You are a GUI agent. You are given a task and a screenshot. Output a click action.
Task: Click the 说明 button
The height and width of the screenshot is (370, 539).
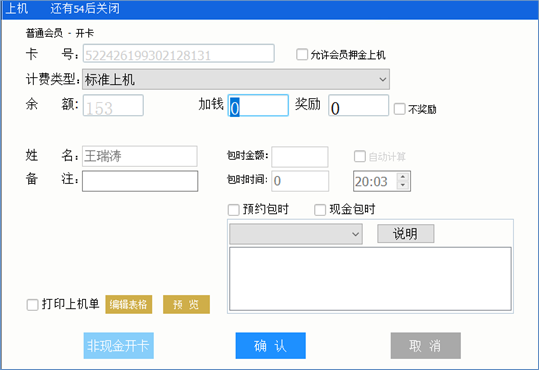click(x=406, y=234)
